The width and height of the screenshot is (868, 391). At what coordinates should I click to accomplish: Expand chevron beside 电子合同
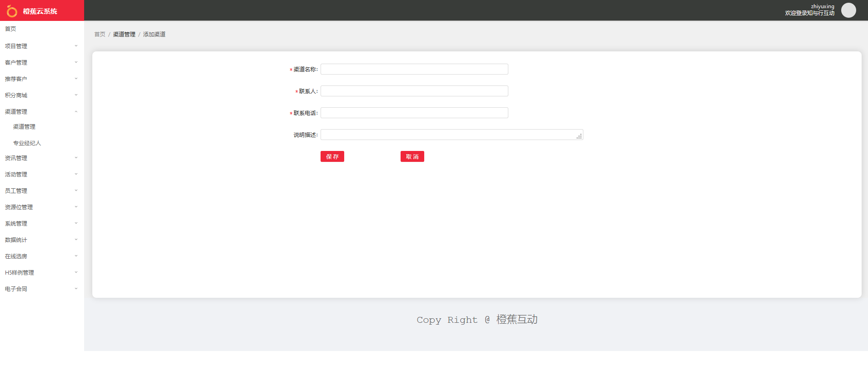(x=76, y=289)
